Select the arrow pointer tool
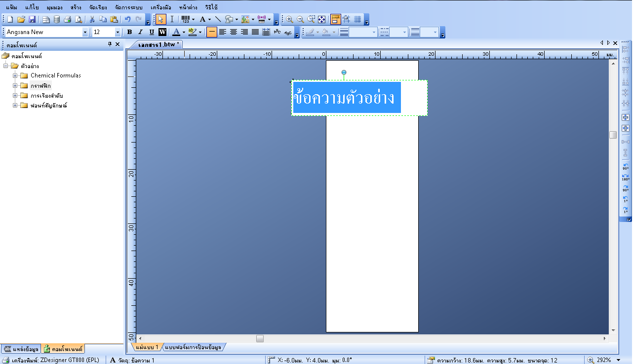This screenshot has width=633, height=364. tap(160, 19)
